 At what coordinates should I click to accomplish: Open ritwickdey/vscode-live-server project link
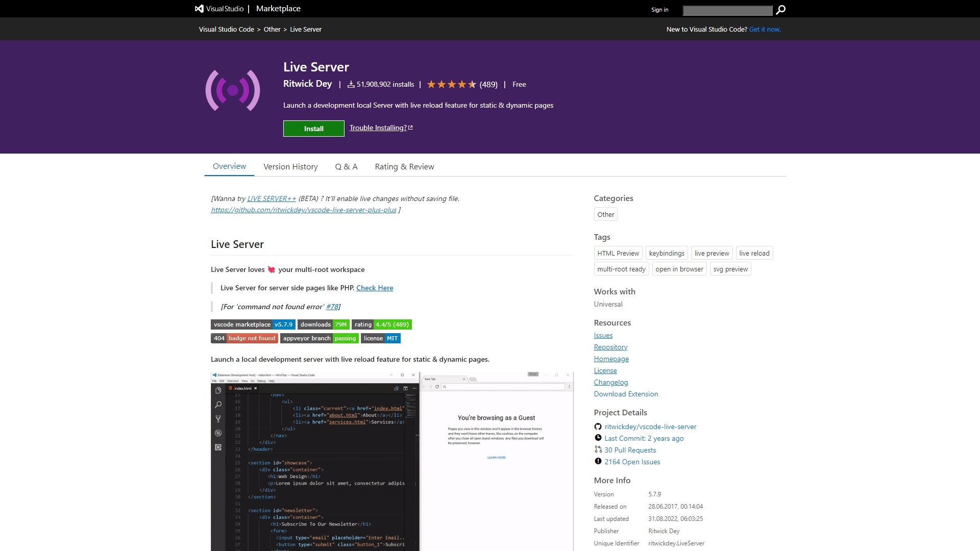coord(650,427)
